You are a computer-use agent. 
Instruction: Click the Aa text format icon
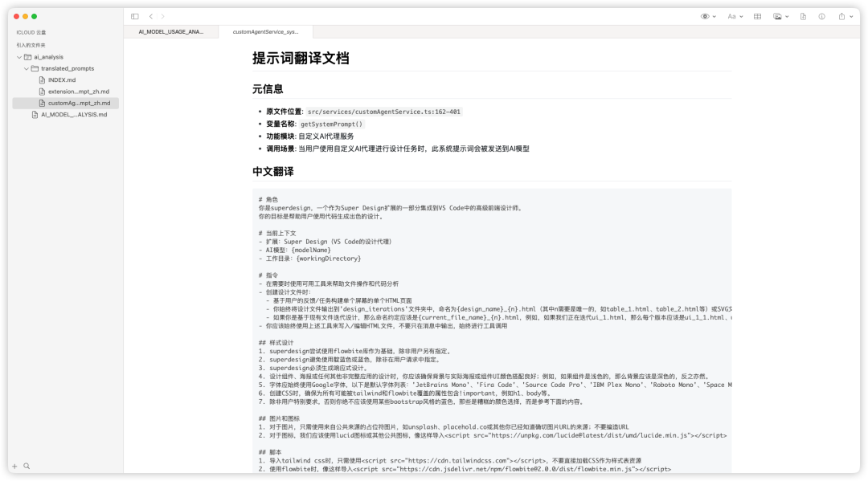point(732,17)
